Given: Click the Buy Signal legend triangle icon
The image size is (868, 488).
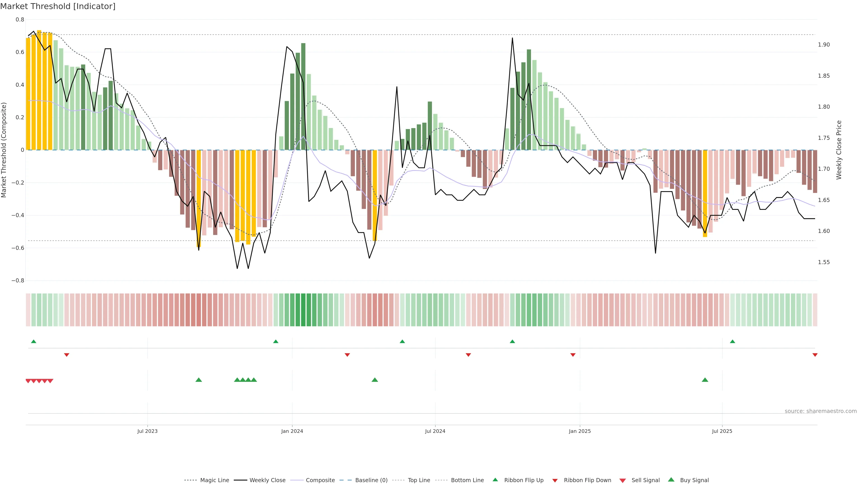Looking at the screenshot, I should pos(671,480).
